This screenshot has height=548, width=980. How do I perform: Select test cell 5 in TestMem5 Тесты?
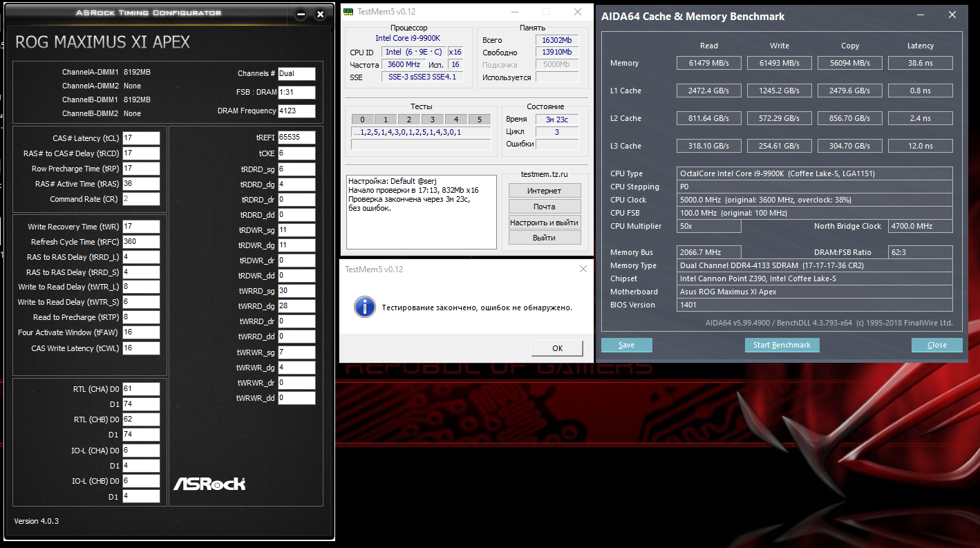[x=480, y=120]
